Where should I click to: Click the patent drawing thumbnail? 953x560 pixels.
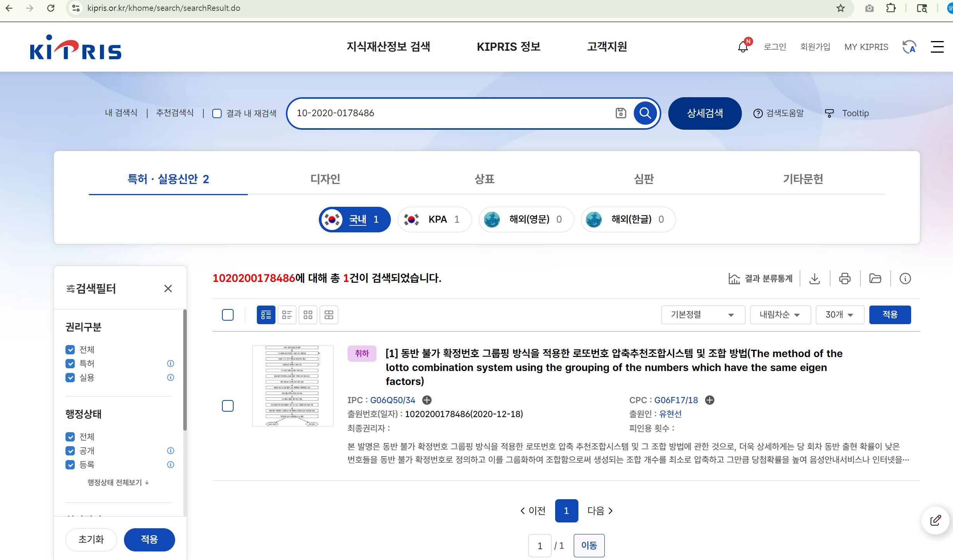tap(292, 386)
